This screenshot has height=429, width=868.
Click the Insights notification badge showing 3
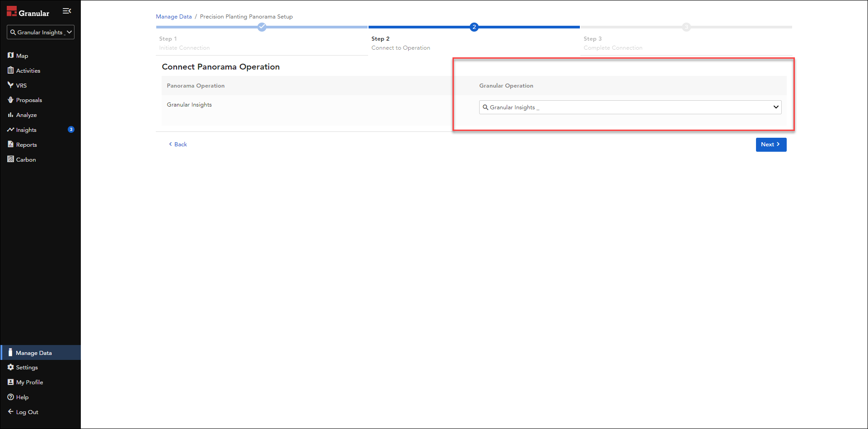coord(71,130)
